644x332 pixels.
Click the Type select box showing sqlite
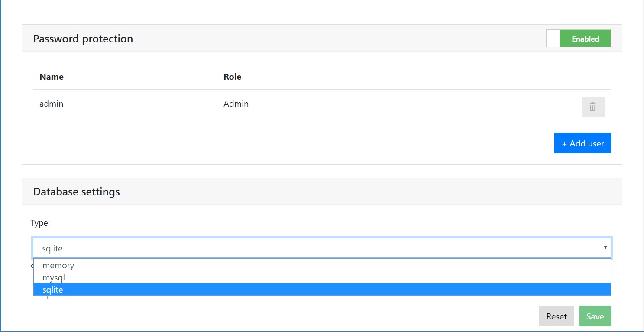(x=303, y=248)
